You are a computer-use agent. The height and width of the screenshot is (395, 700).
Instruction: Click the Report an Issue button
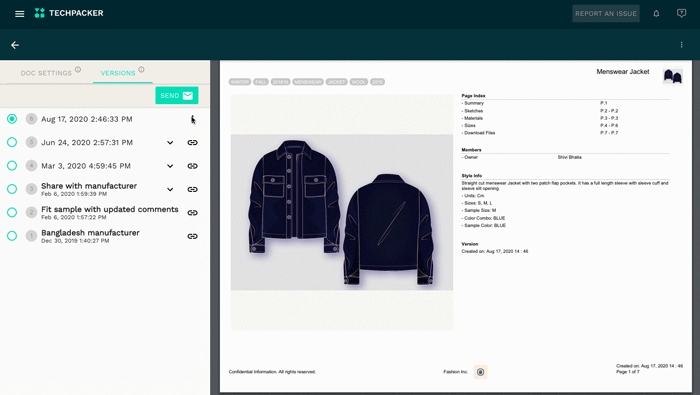tap(606, 13)
